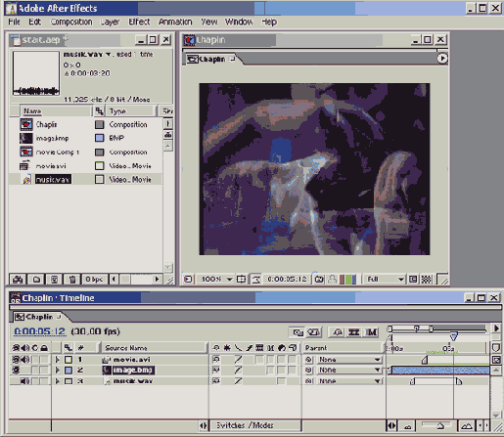504x437 pixels.
Task: Open Parent dropdown for musik.wav
Action: click(349, 381)
